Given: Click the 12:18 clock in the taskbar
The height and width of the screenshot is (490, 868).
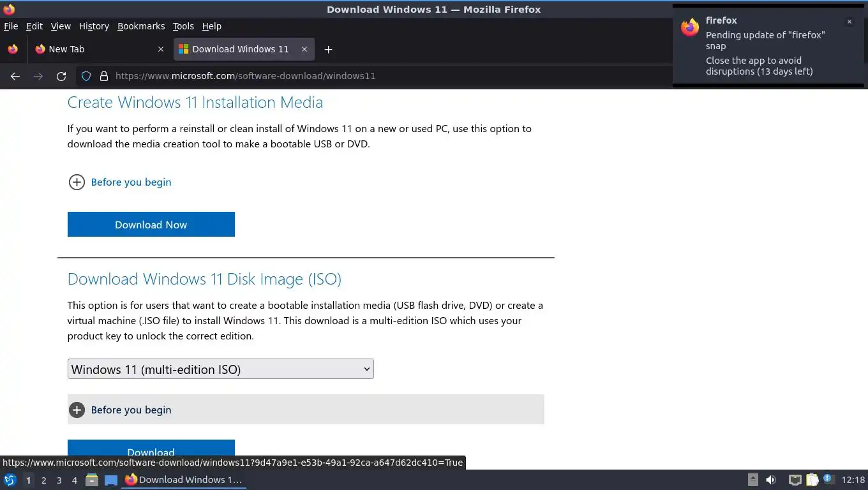Looking at the screenshot, I should pos(853,480).
